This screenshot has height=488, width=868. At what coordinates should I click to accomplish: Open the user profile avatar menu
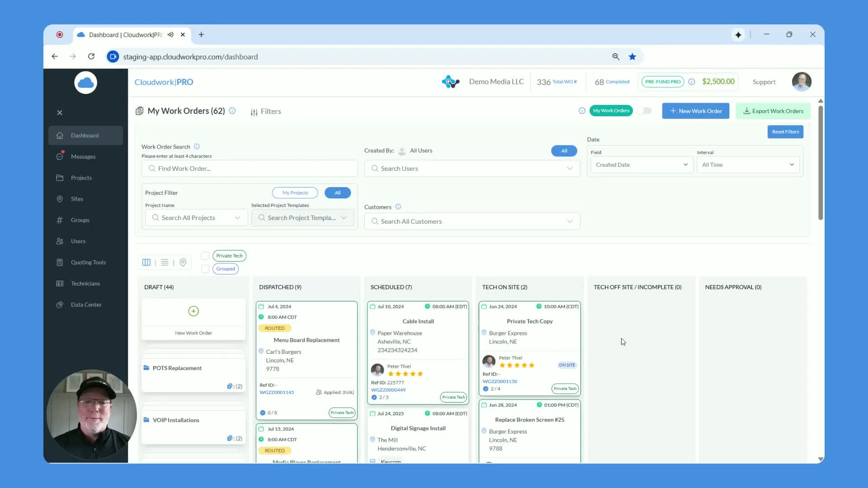click(802, 82)
